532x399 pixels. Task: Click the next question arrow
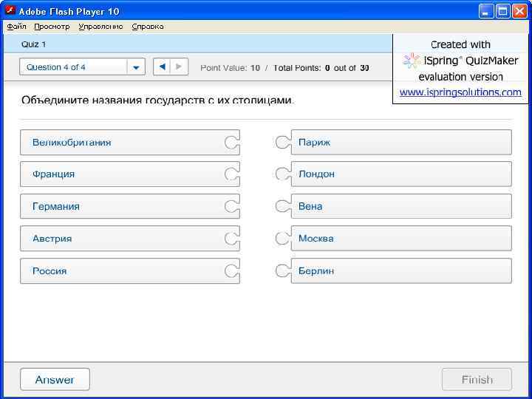pyautogui.click(x=179, y=66)
